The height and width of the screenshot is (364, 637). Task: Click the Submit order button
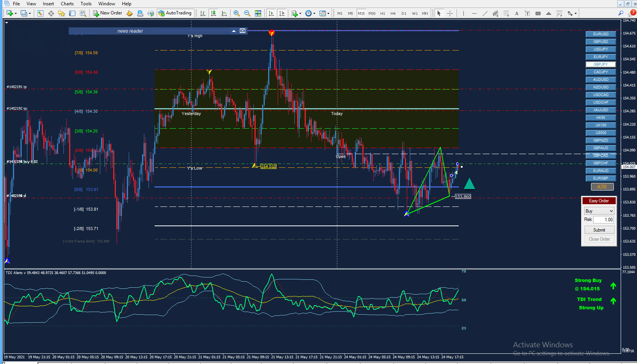(x=599, y=230)
